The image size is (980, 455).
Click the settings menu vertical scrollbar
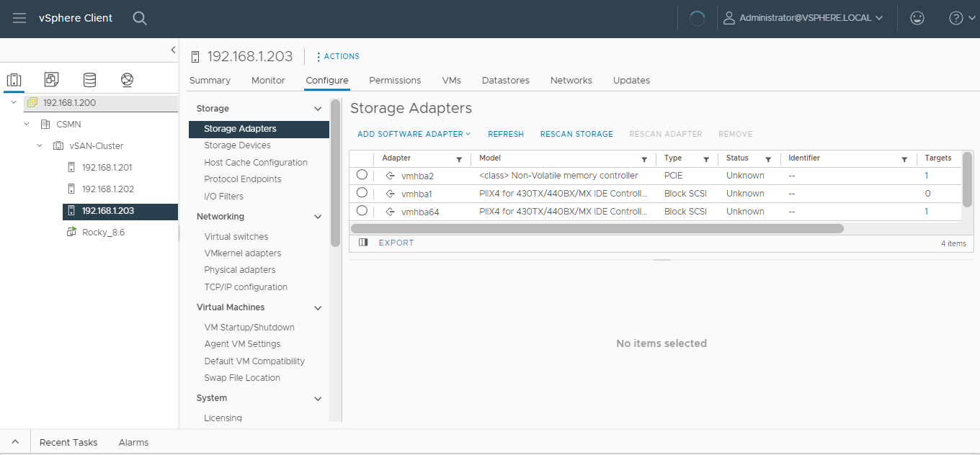[335, 173]
